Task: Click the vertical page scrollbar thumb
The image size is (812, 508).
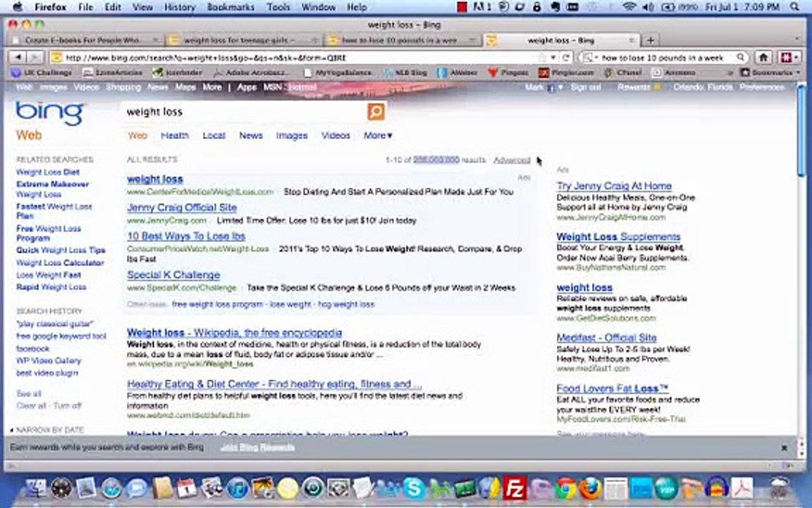Action: 801,130
